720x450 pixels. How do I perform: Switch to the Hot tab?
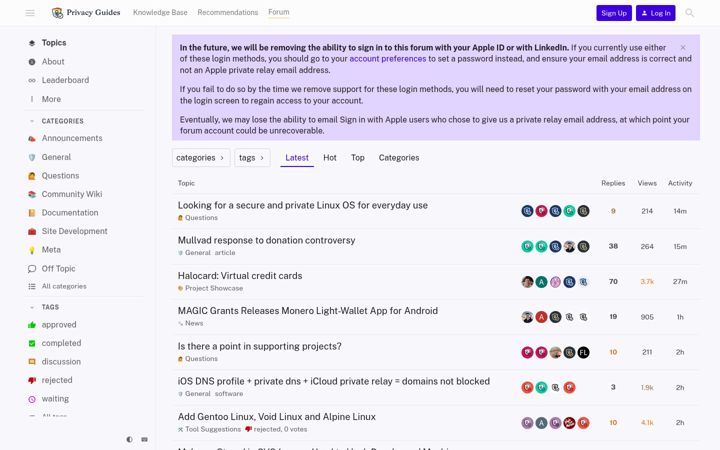pyautogui.click(x=330, y=158)
